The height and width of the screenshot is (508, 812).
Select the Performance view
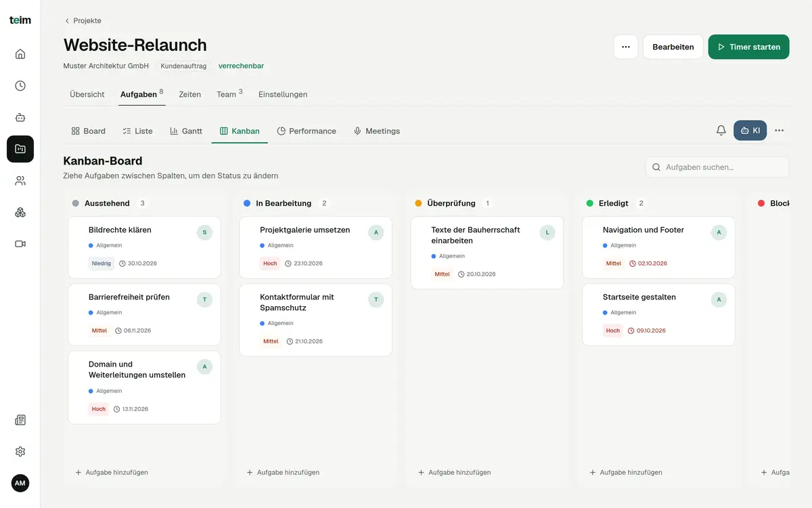pyautogui.click(x=307, y=131)
